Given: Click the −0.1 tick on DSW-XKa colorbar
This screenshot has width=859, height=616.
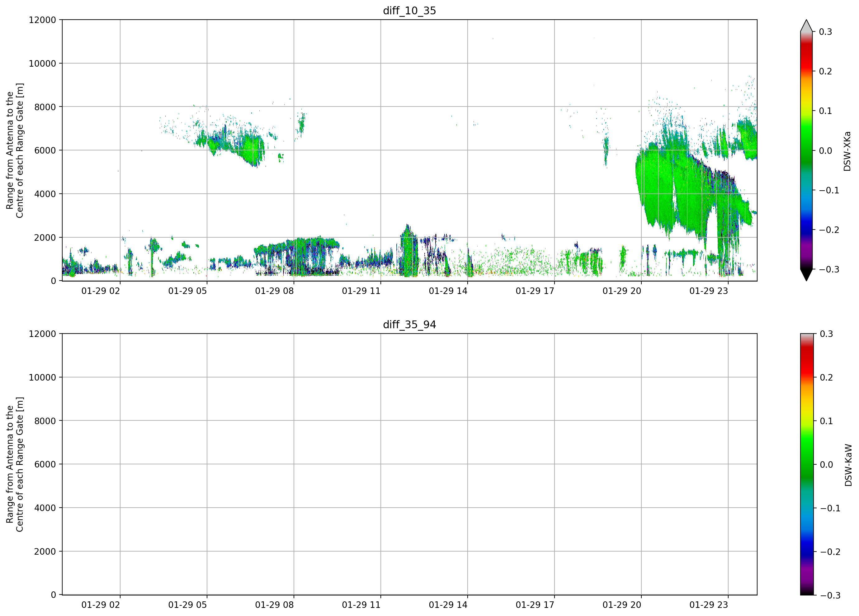Looking at the screenshot, I should click(829, 190).
